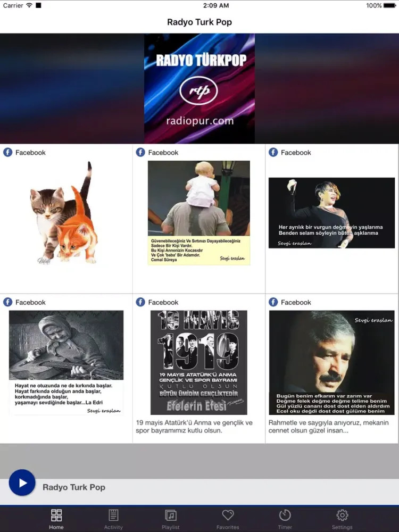Open the kittens Facebook post image

64,213
